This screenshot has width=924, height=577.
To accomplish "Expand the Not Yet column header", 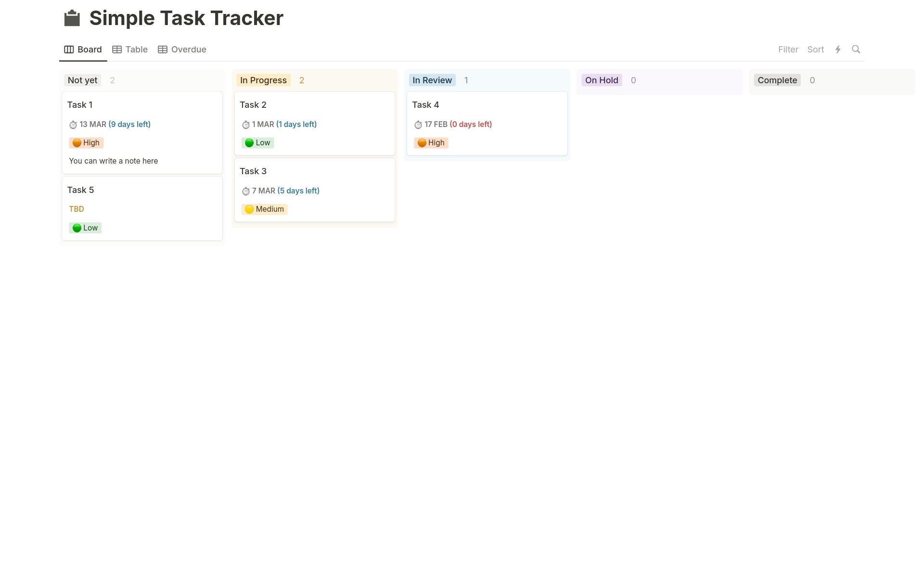I will (x=82, y=80).
